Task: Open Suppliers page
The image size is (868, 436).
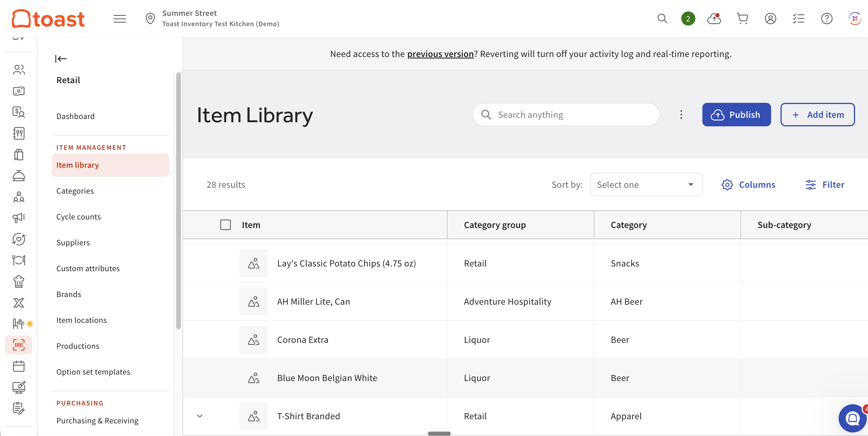Action: click(73, 242)
